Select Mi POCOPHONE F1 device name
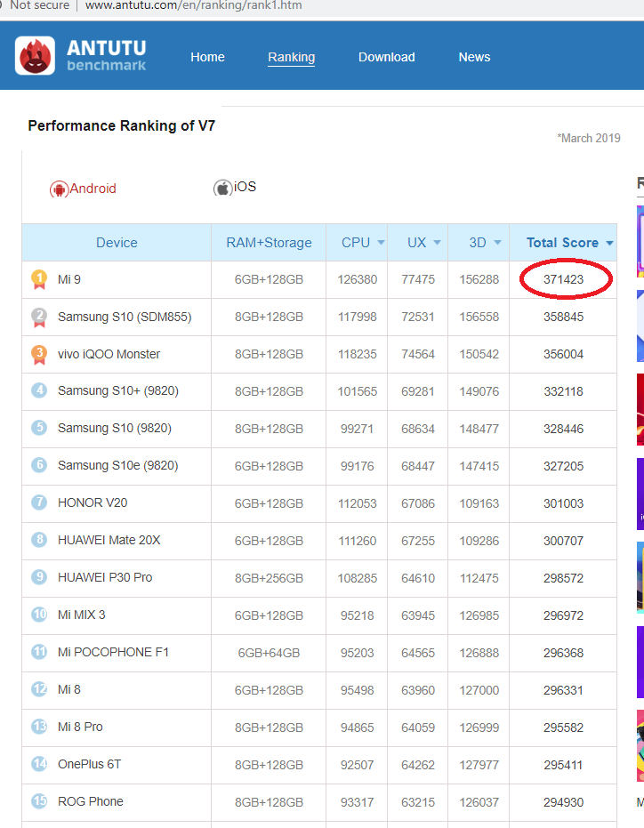This screenshot has width=644, height=828. pos(113,652)
